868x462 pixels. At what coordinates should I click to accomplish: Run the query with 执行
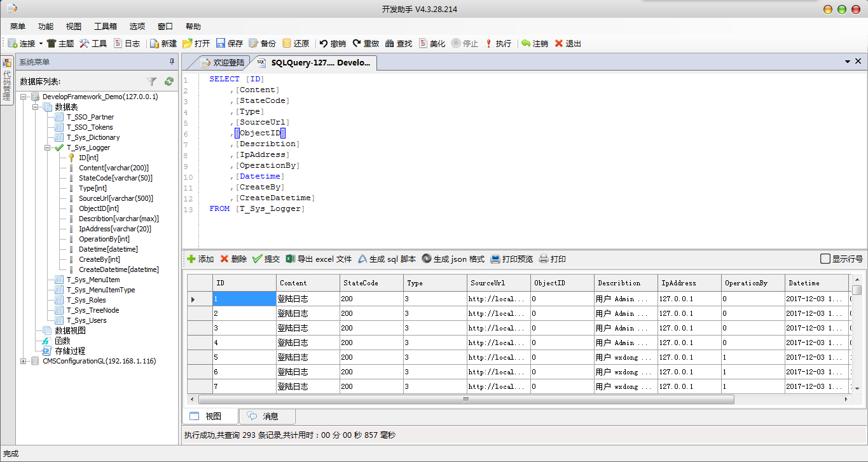click(498, 44)
